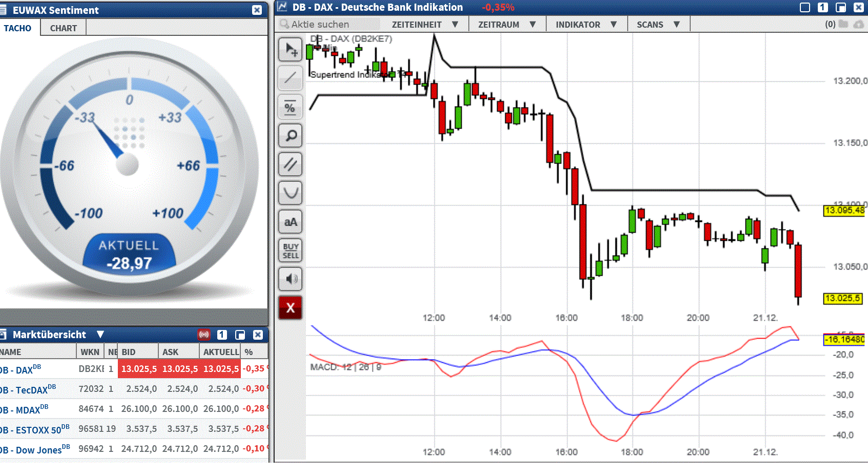Click the red X delete-drawings icon

(290, 307)
